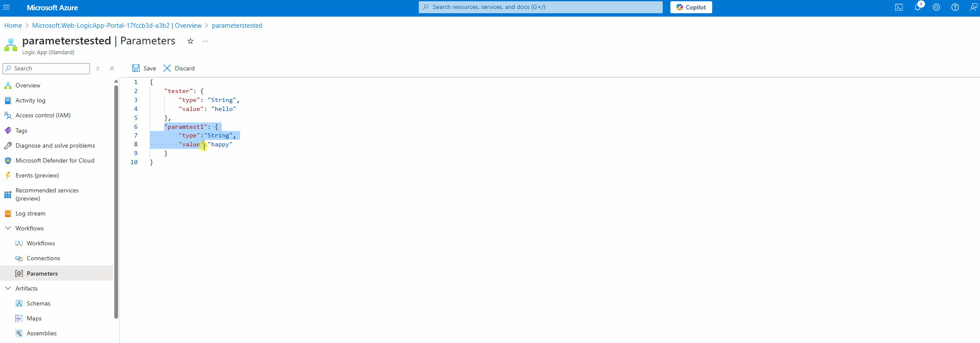This screenshot has width=980, height=343.
Task: Open the Azure portal hamburger menu
Action: point(6,7)
